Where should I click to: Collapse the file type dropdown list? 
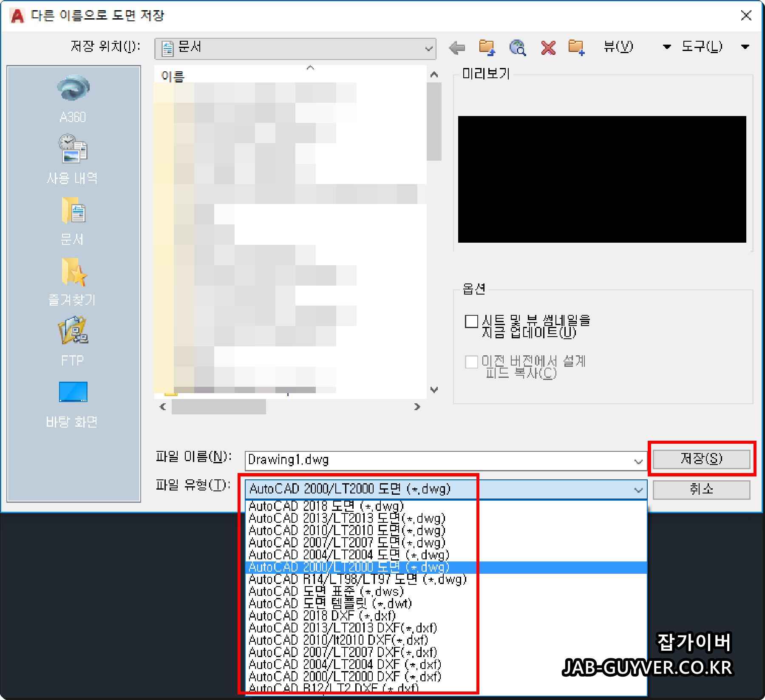click(x=638, y=490)
